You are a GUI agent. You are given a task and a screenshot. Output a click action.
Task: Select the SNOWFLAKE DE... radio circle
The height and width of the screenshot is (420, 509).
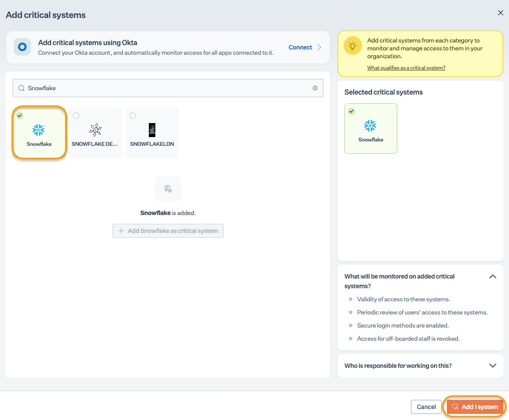tap(76, 116)
